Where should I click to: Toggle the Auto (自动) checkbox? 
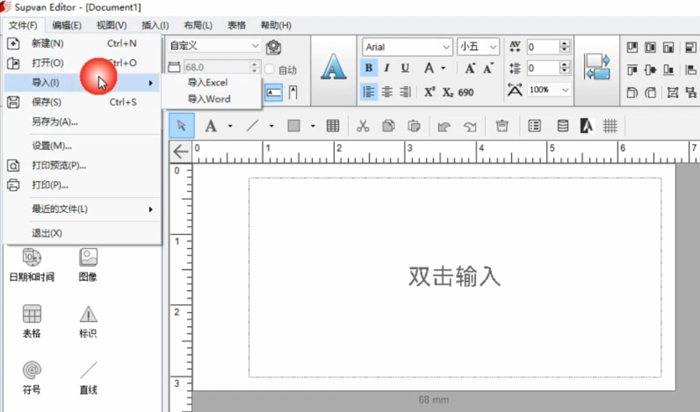pyautogui.click(x=269, y=69)
